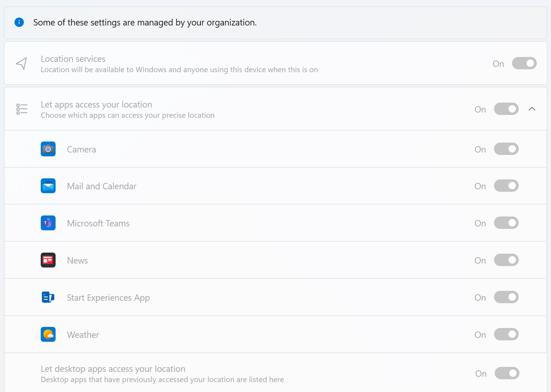
Task: Click the Start Experiences App icon
Action: [48, 297]
